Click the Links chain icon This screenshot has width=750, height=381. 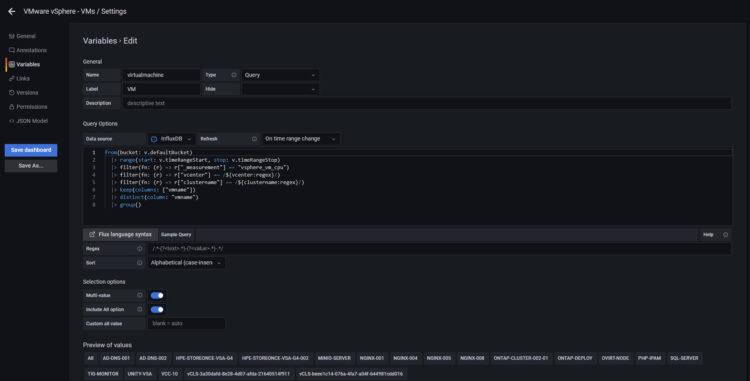point(11,78)
